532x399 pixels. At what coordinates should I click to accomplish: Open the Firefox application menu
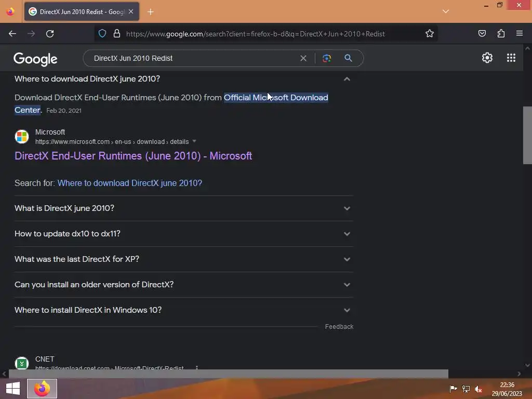click(520, 33)
